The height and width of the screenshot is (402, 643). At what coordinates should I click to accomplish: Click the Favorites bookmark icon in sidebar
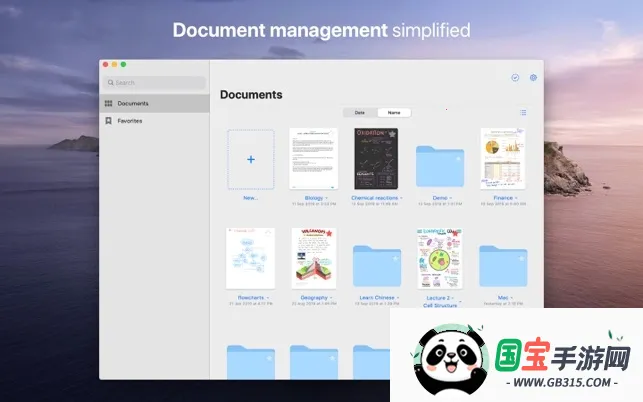(108, 121)
